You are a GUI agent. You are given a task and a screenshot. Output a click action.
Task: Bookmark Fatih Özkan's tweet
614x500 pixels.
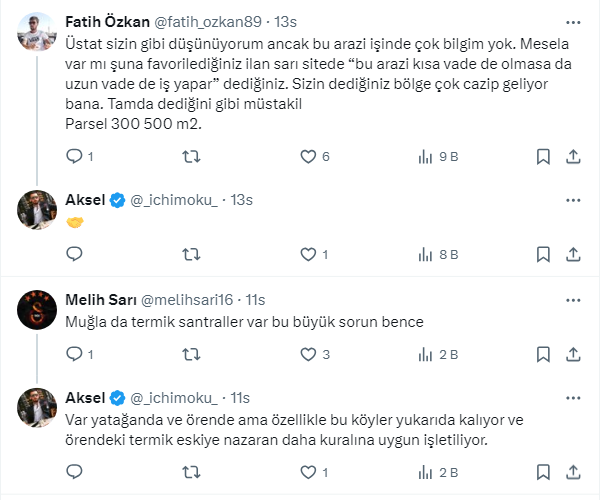(542, 157)
